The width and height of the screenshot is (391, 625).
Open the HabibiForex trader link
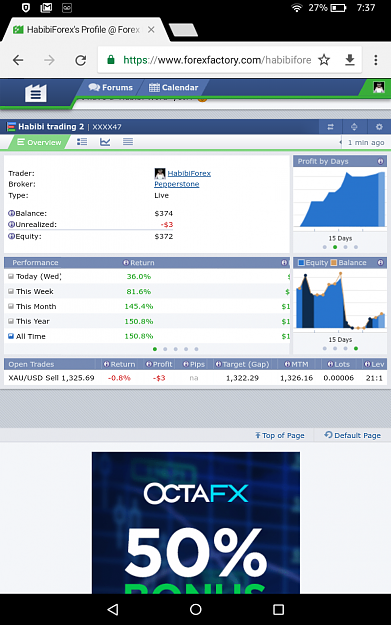pos(189,173)
